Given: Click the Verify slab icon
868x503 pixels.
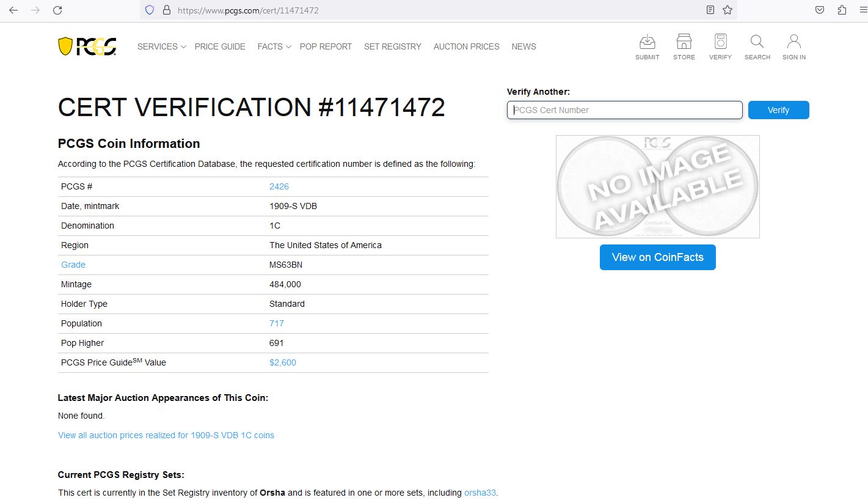Looking at the screenshot, I should (720, 47).
